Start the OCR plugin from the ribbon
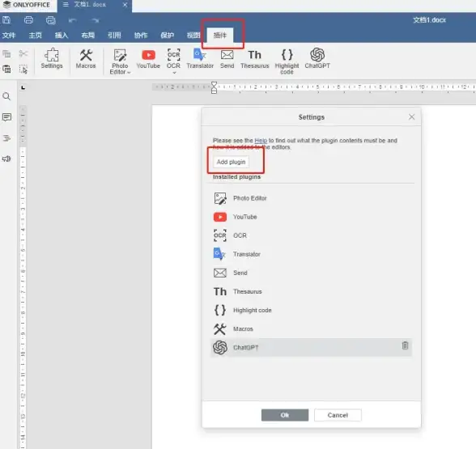The image size is (476, 449). click(173, 58)
